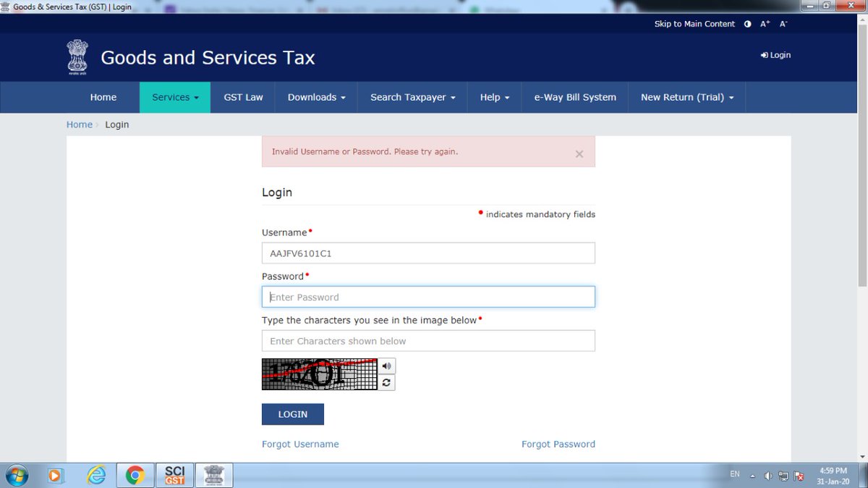Image resolution: width=868 pixels, height=488 pixels.
Task: Click the Username input field
Action: coord(428,253)
